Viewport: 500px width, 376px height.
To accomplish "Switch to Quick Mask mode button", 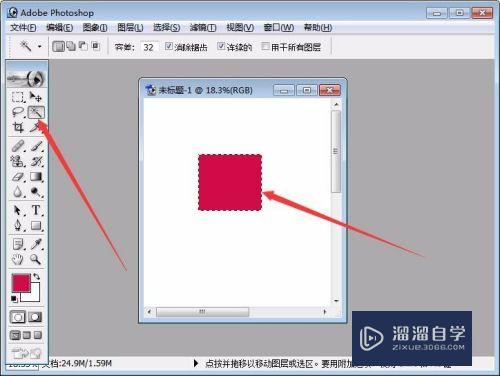I will (35, 317).
